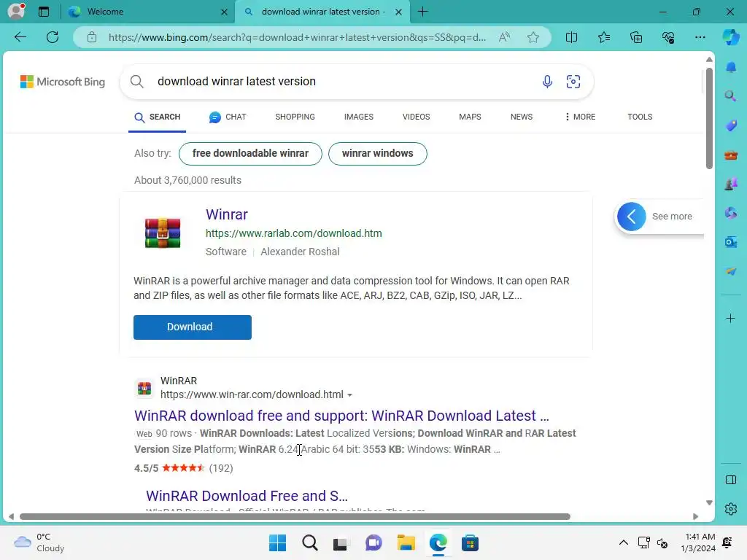Viewport: 747px width, 560px height.
Task: Open the Winrar title link
Action: pos(227,214)
